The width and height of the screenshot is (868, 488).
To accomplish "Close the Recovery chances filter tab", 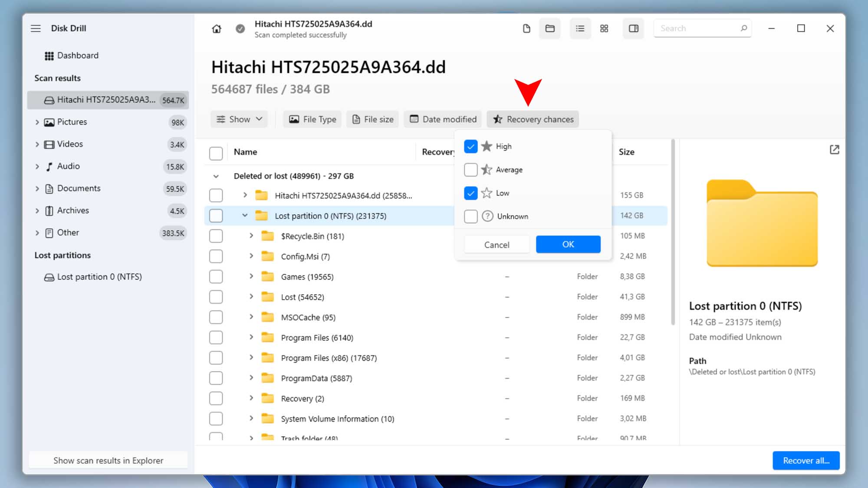I will [x=533, y=119].
